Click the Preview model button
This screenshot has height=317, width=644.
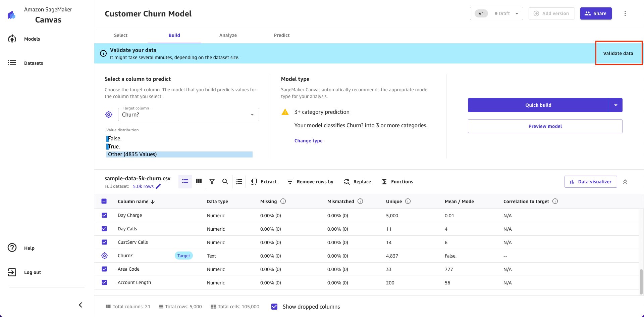(x=545, y=126)
